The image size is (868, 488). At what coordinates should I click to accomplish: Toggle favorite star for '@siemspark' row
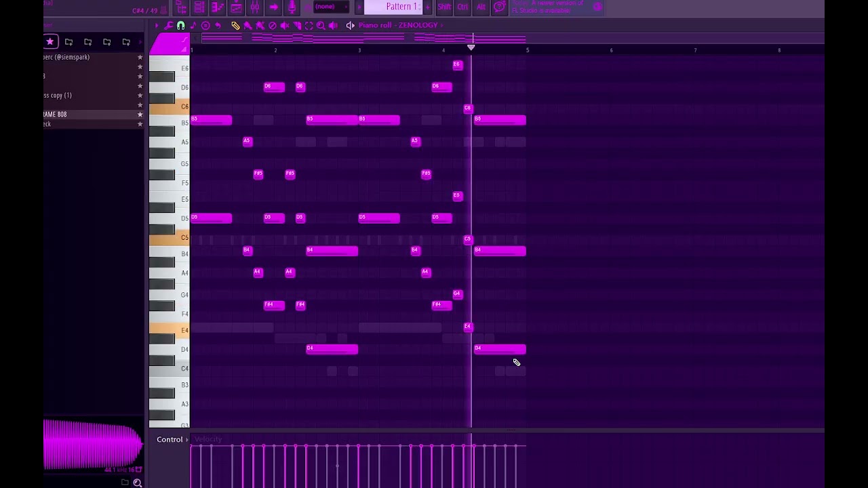click(x=140, y=58)
